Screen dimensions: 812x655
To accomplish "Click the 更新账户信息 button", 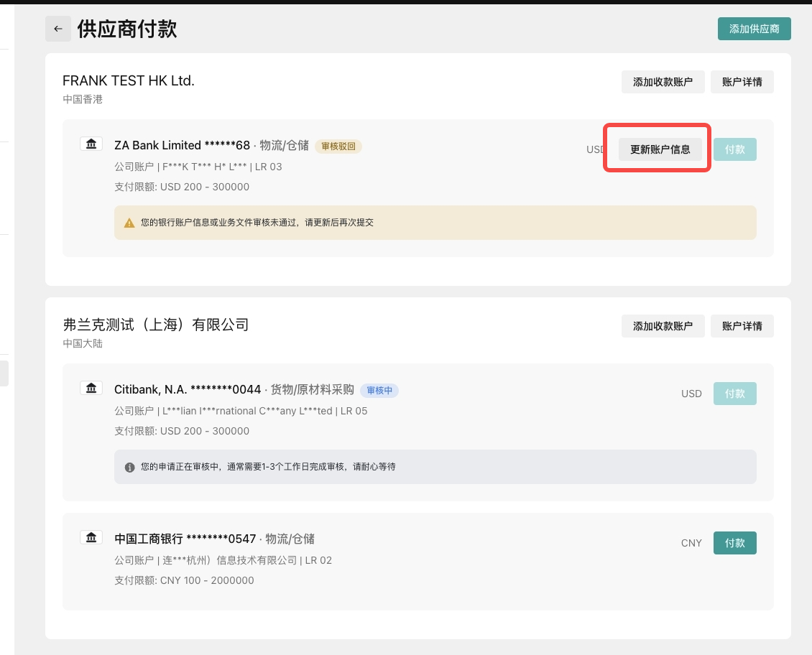I will 660,149.
